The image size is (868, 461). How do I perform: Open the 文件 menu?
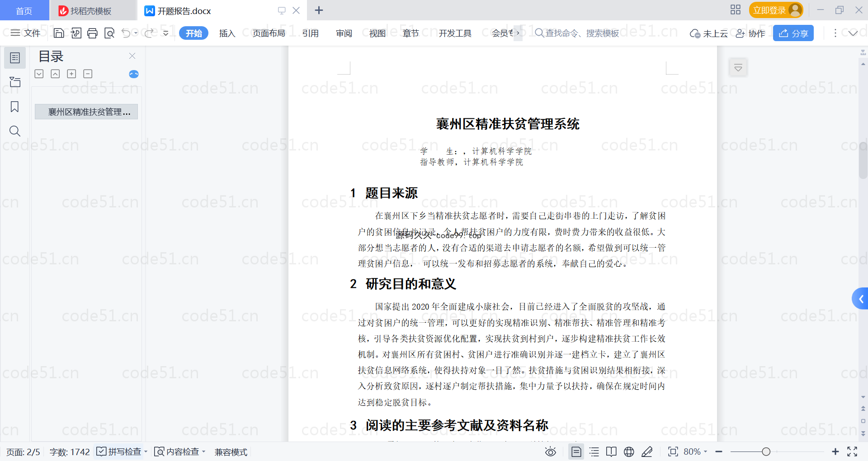tap(25, 33)
